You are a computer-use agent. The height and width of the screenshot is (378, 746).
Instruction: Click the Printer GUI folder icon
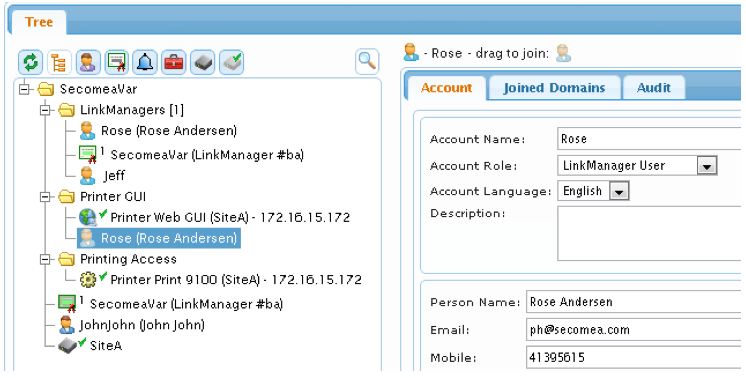[67, 196]
